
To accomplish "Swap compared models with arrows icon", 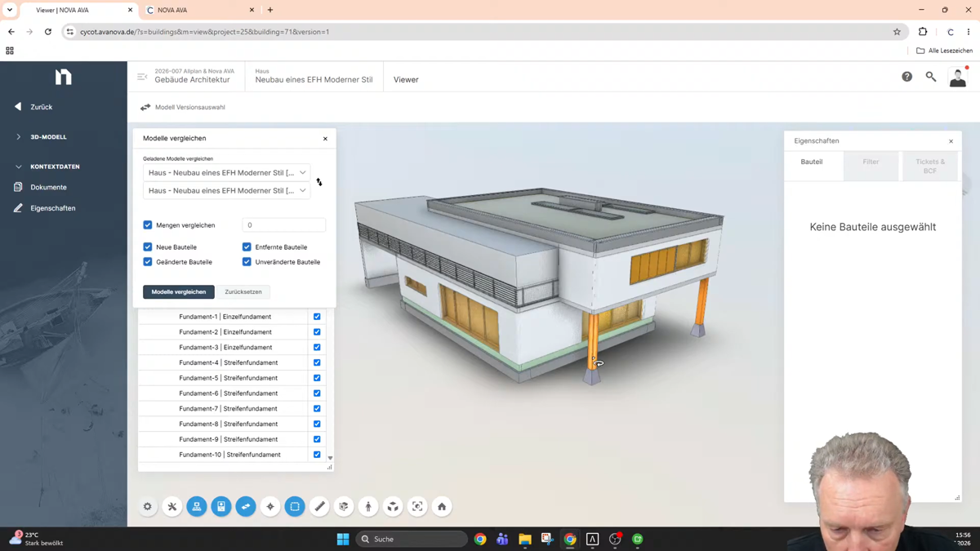I will (x=319, y=182).
